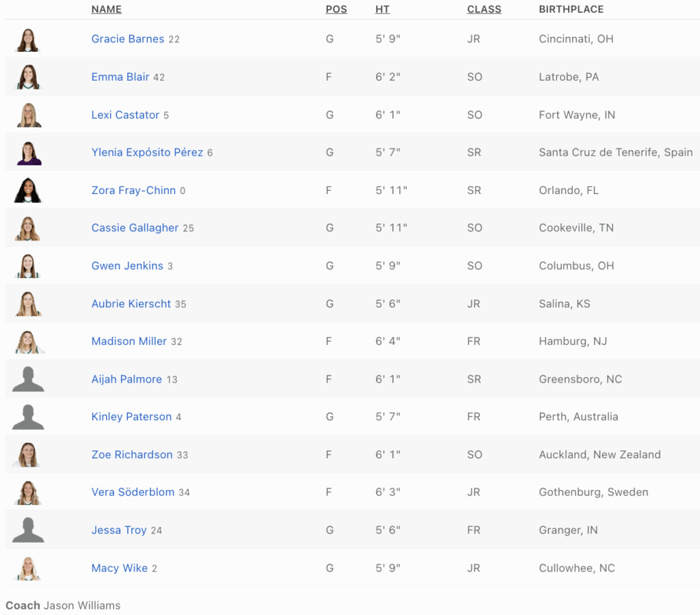Sort the table by HT header
Image resolution: width=700 pixels, height=615 pixels.
point(383,10)
